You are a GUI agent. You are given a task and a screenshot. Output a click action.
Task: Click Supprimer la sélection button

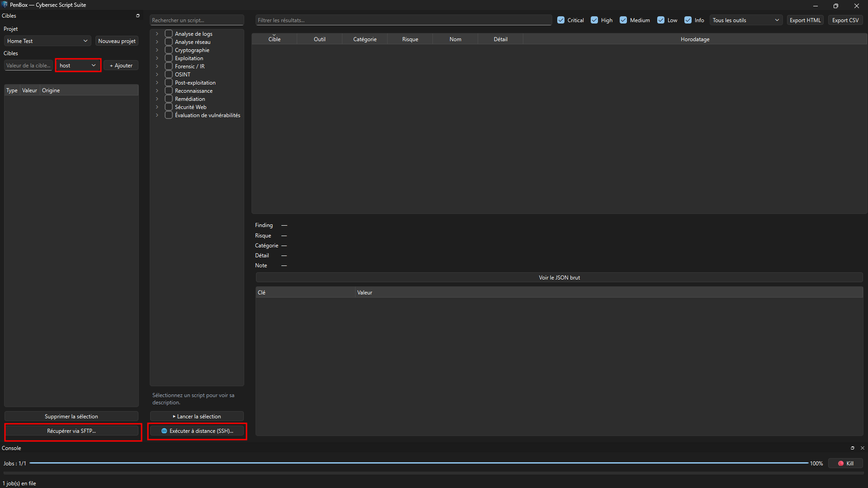tap(71, 416)
